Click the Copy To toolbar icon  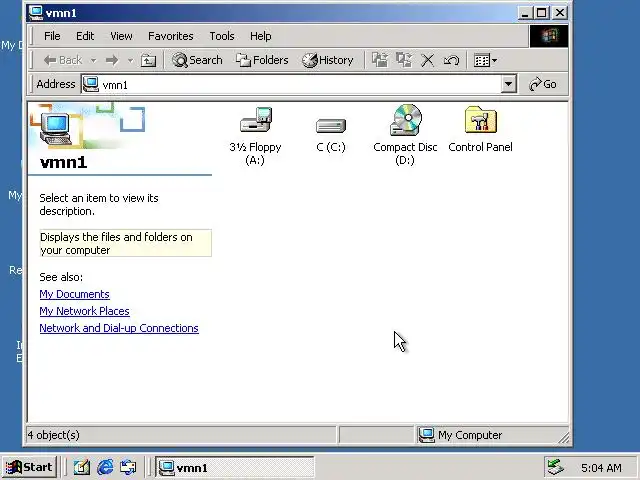coord(404,60)
